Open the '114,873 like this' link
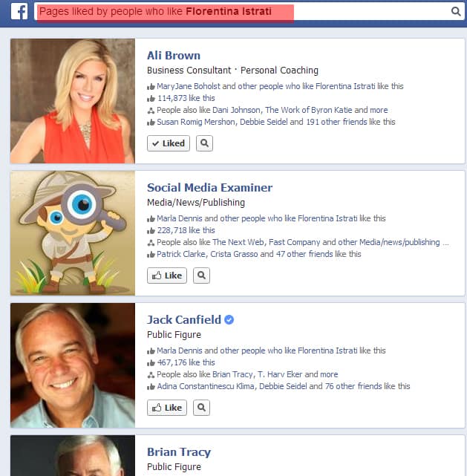 (x=186, y=98)
